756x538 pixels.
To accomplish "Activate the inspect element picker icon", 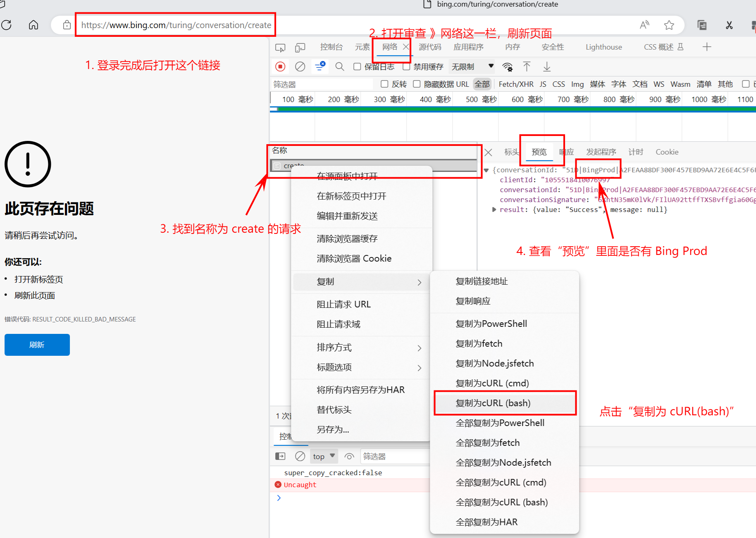I will point(280,48).
